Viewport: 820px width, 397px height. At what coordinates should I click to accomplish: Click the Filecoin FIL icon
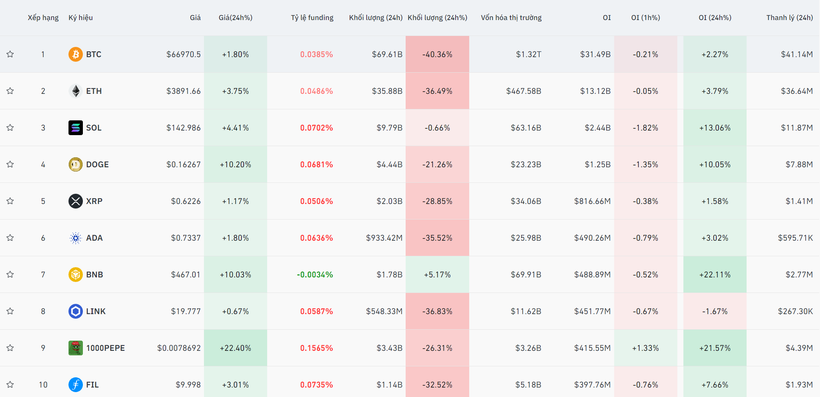[x=75, y=385]
